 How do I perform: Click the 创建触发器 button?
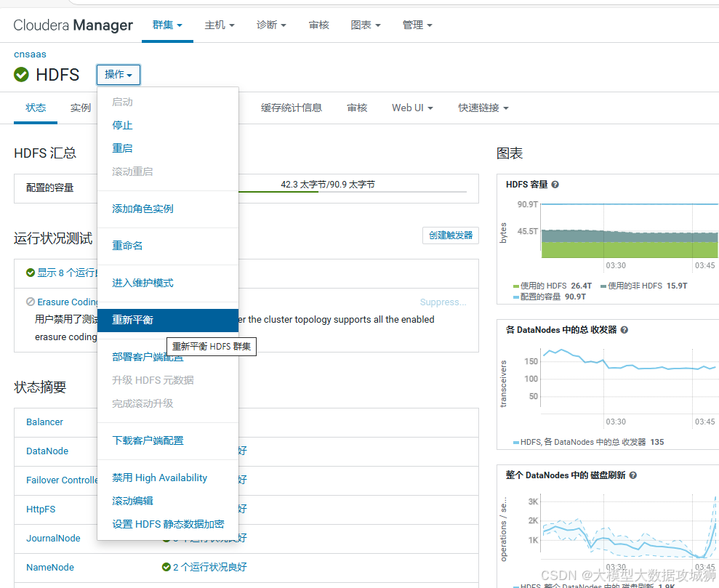[x=451, y=235]
